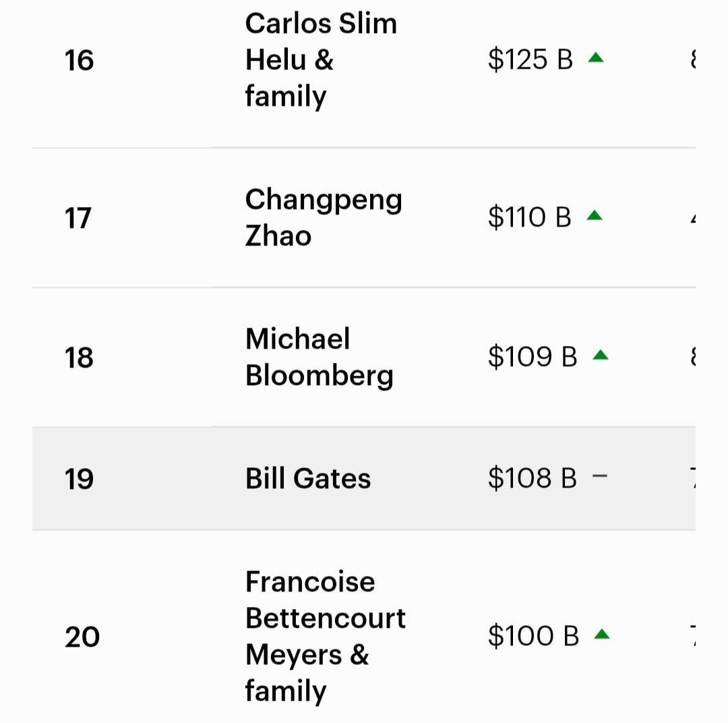Click the $108 B net worth value
The image size is (728, 723).
point(532,478)
